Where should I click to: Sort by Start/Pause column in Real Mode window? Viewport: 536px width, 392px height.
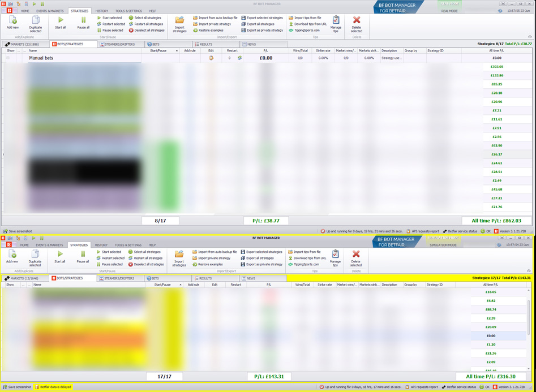click(x=160, y=50)
